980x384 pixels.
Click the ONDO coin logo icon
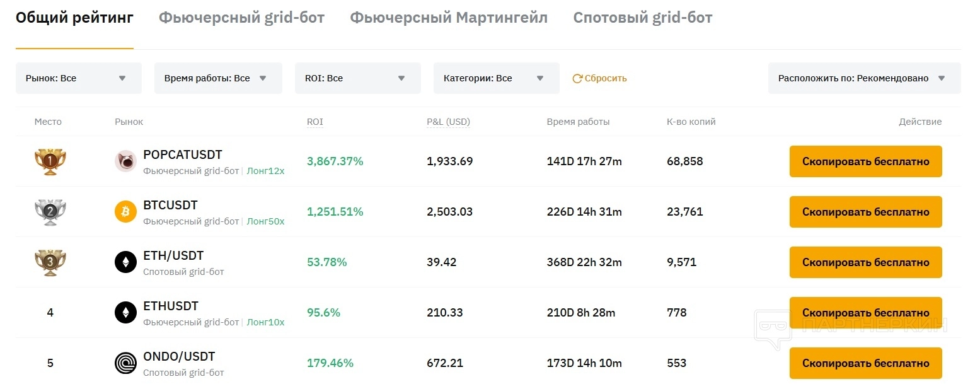(125, 363)
